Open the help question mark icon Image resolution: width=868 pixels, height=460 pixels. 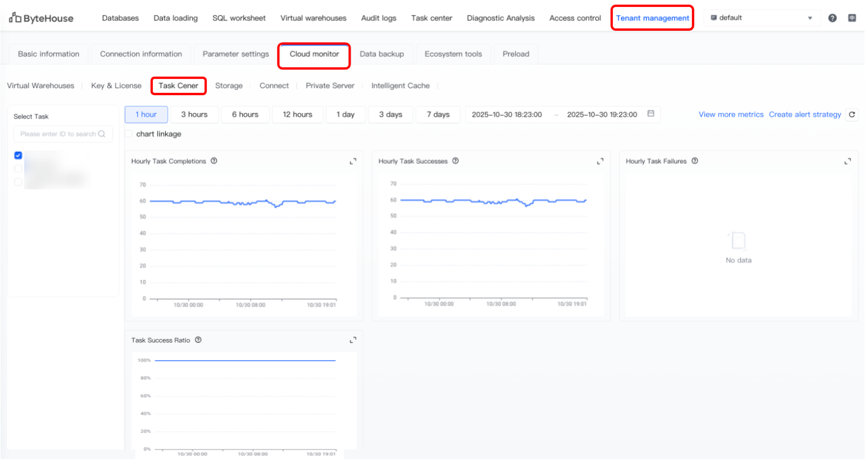(x=833, y=18)
